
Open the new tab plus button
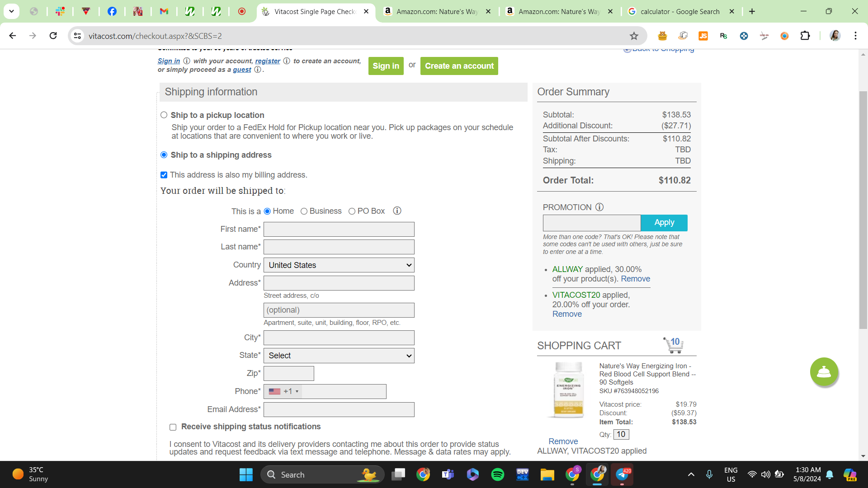[752, 11]
